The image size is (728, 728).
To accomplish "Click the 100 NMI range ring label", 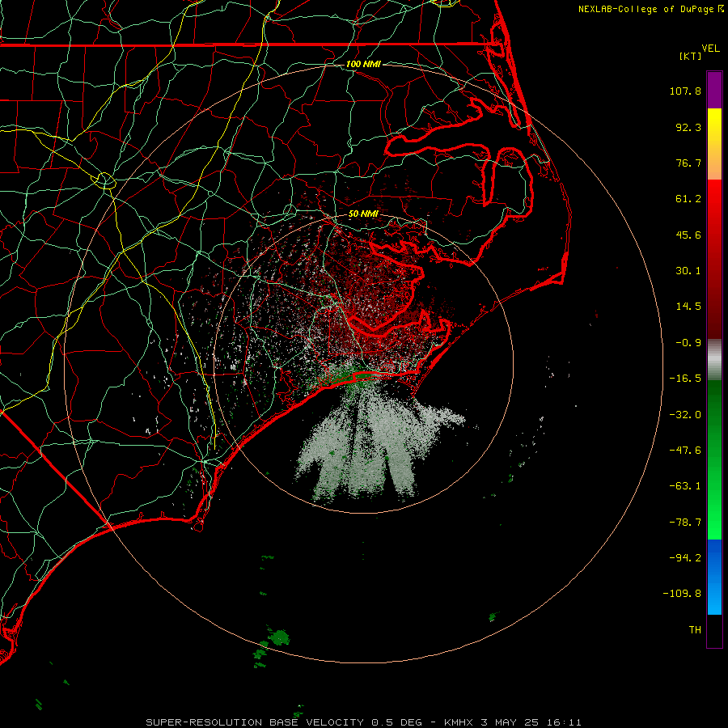I will pos(363,64).
